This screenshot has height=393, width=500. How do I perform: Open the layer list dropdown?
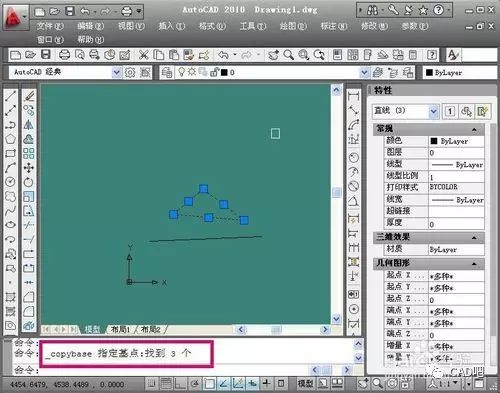tap(364, 72)
